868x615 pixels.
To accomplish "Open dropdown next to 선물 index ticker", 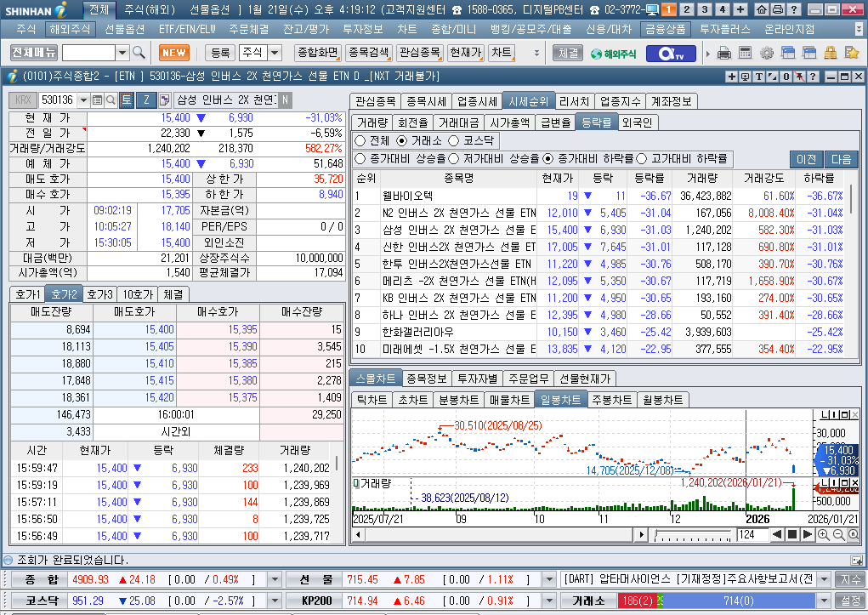I will coord(548,580).
